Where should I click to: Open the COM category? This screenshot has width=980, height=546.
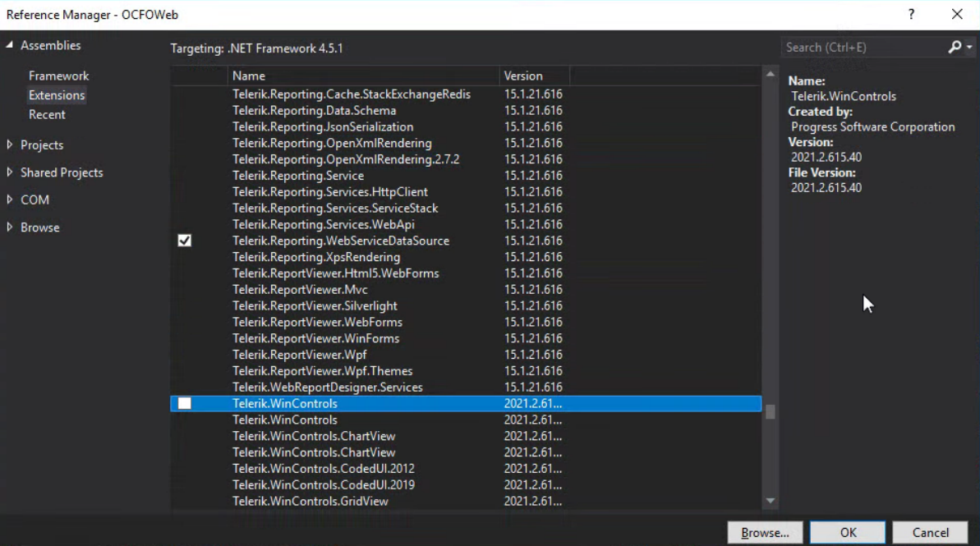click(35, 200)
